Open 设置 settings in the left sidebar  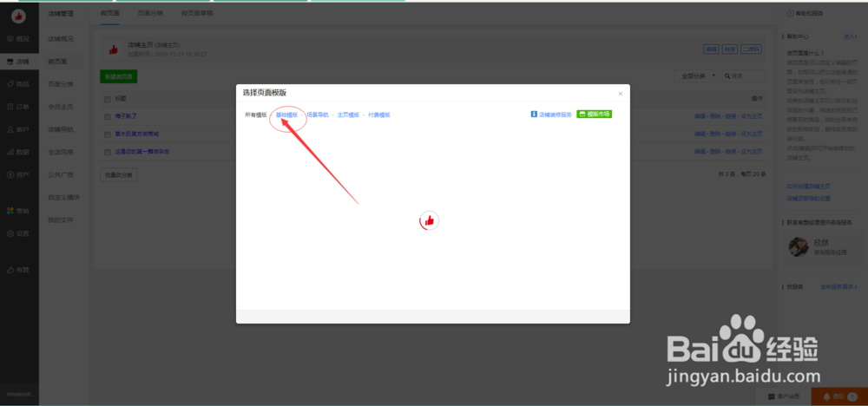click(19, 233)
